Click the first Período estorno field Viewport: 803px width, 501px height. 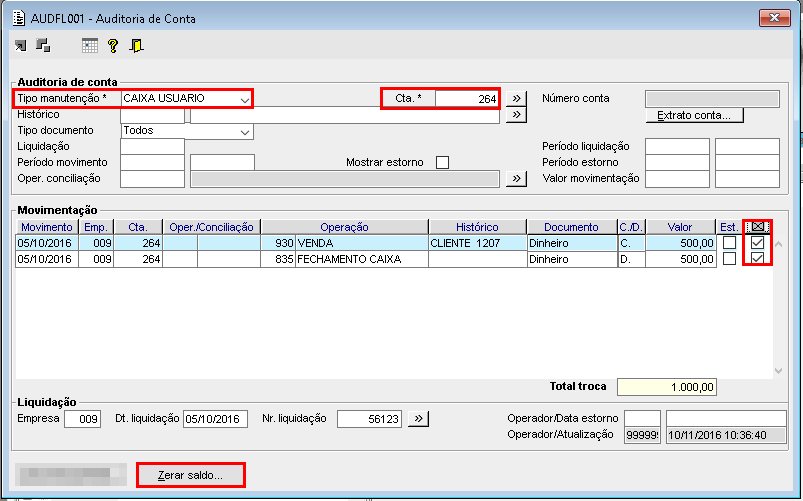click(x=677, y=162)
